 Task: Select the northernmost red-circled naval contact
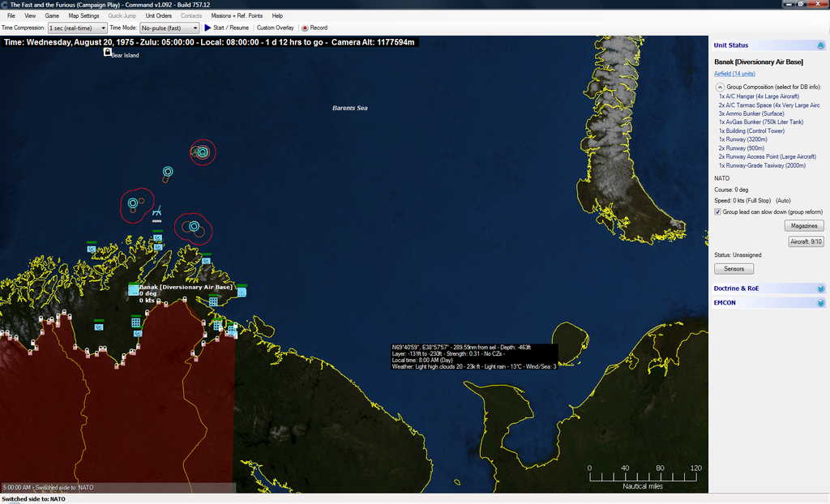[x=202, y=151]
